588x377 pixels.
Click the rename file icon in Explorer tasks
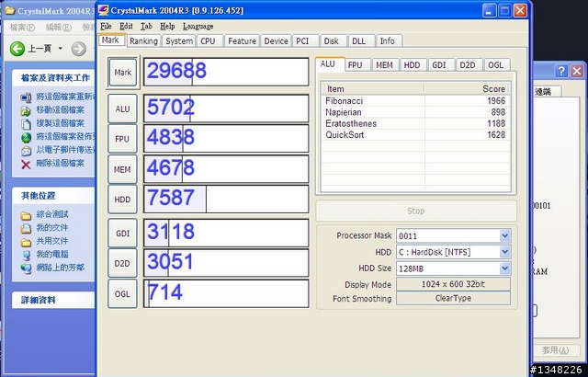pyautogui.click(x=26, y=97)
